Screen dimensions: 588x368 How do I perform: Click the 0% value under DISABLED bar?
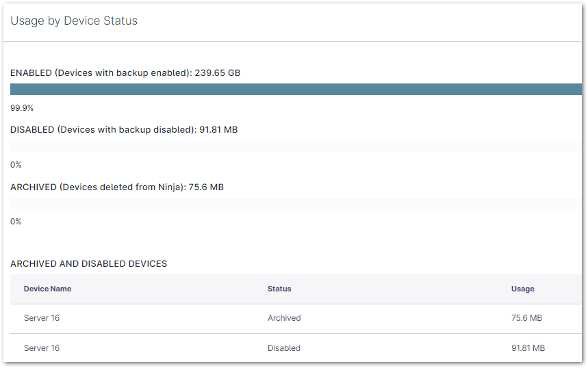(16, 165)
